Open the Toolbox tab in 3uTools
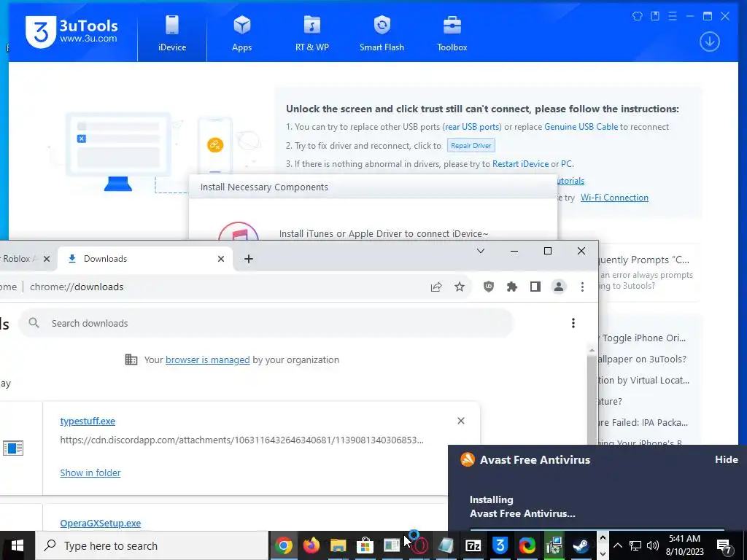The image size is (747, 560). pyautogui.click(x=452, y=34)
